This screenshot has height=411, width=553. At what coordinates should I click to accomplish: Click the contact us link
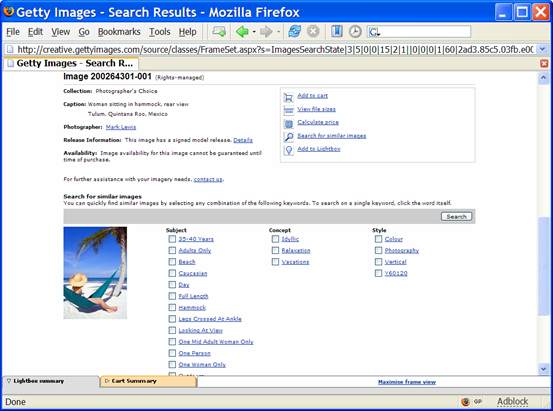point(208,179)
